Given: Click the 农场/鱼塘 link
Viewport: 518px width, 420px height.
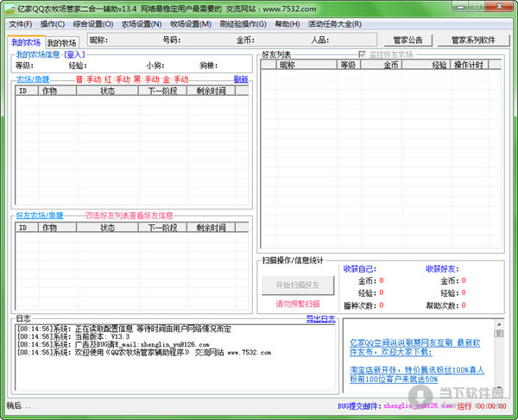Looking at the screenshot, I should tap(33, 79).
